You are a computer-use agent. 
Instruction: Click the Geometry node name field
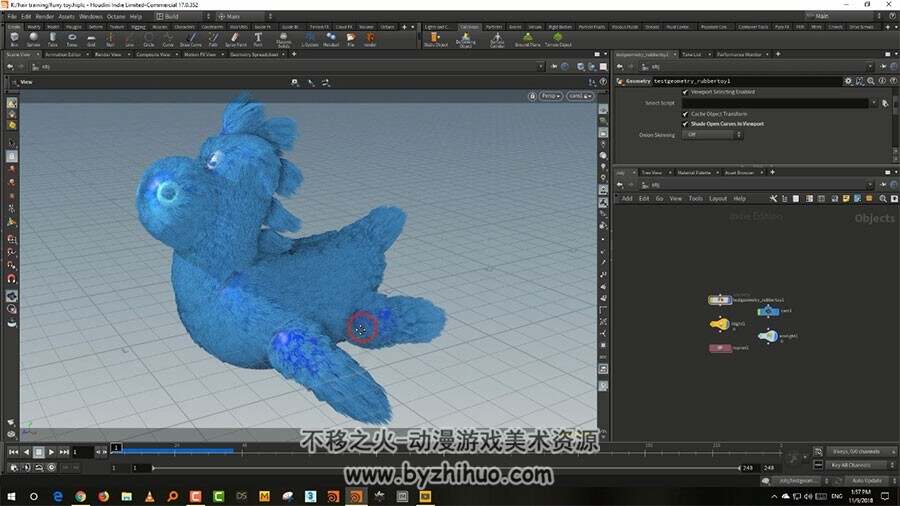(x=747, y=81)
